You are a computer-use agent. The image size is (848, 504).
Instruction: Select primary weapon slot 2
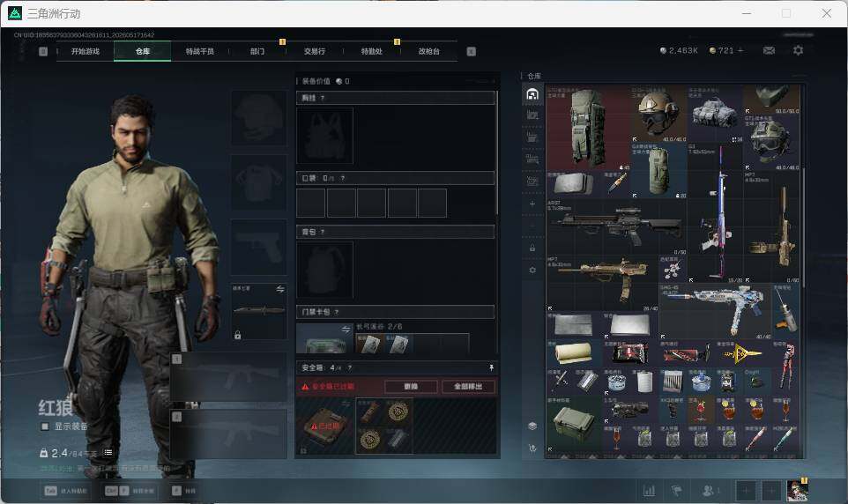coord(229,434)
